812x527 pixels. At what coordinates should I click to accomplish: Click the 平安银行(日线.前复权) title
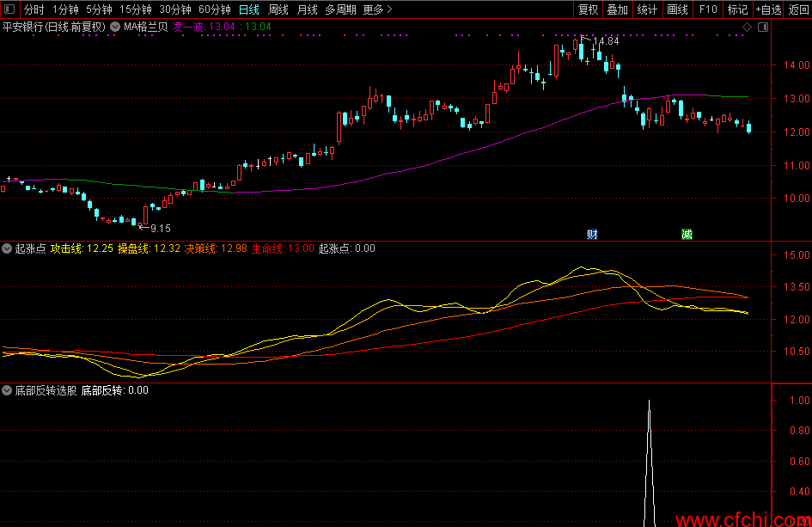click(x=54, y=27)
